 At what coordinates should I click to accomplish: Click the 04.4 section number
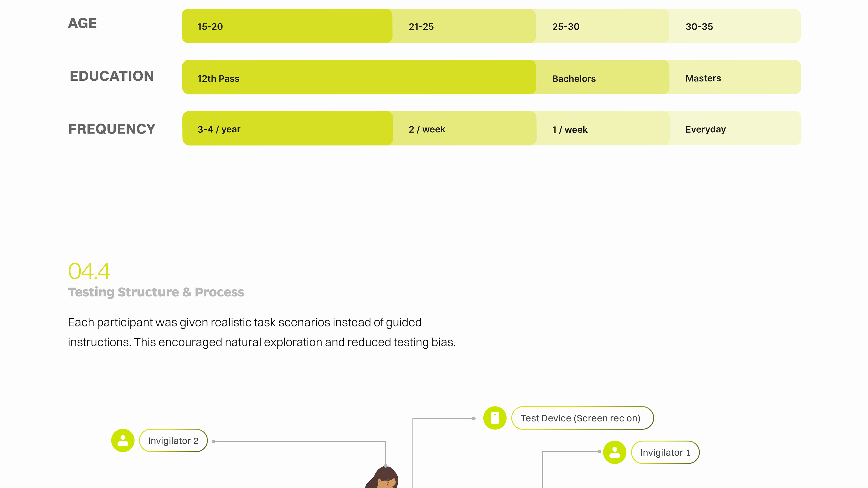[89, 271]
